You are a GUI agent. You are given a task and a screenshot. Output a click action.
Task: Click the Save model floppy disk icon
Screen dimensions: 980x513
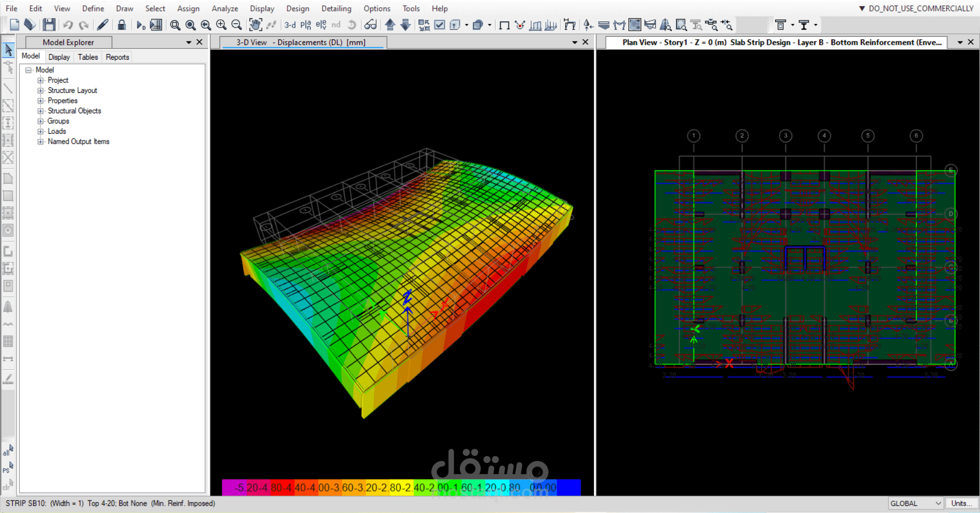[49, 25]
